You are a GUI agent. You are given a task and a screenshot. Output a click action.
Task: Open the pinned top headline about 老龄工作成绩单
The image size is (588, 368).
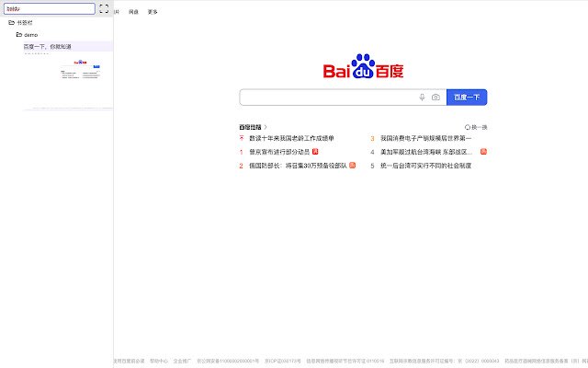291,138
